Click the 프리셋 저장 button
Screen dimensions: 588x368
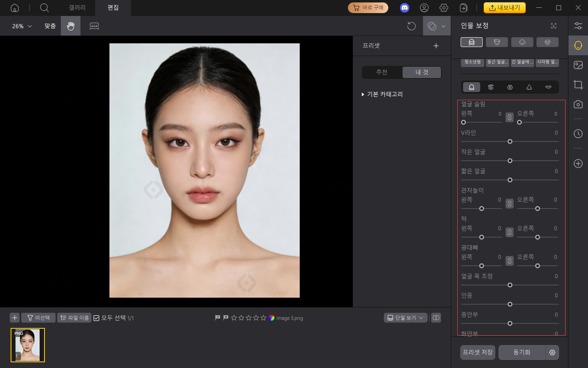tap(477, 352)
